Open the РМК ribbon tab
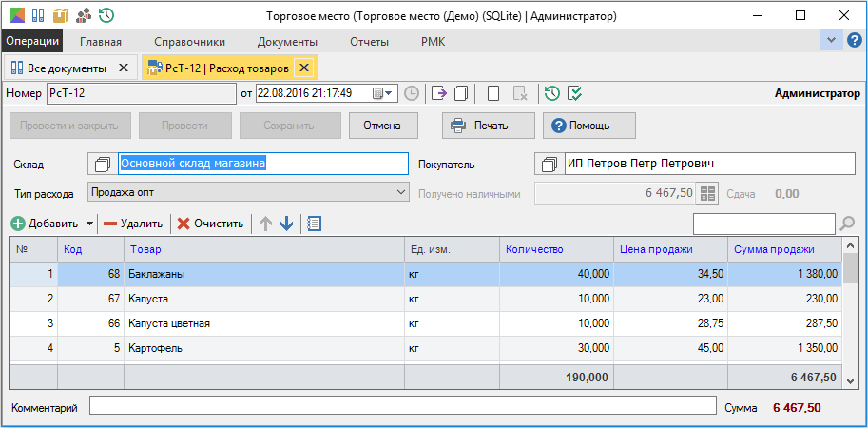The image size is (868, 428). coord(433,42)
